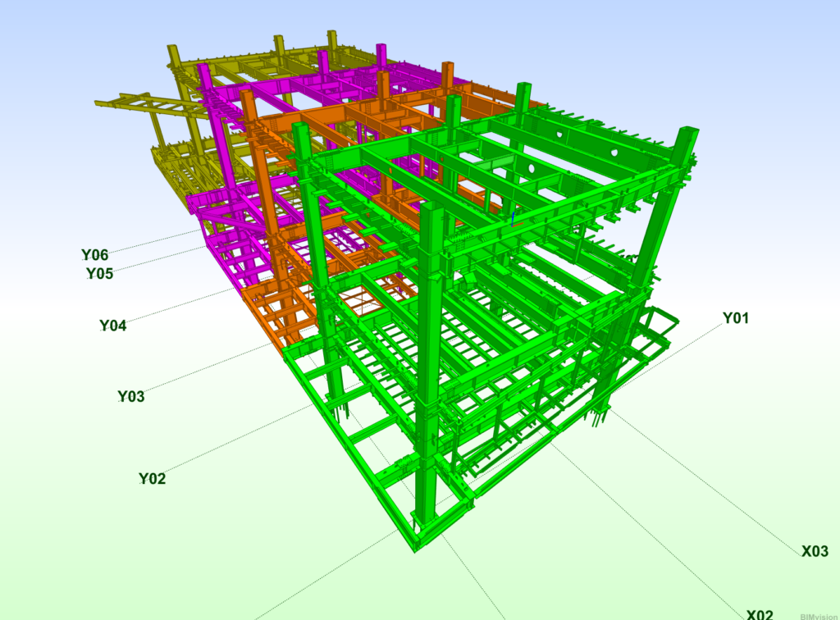Screen dimensions: 840x620
Task: Click the yellow rear top column
Action: (x=332, y=41)
